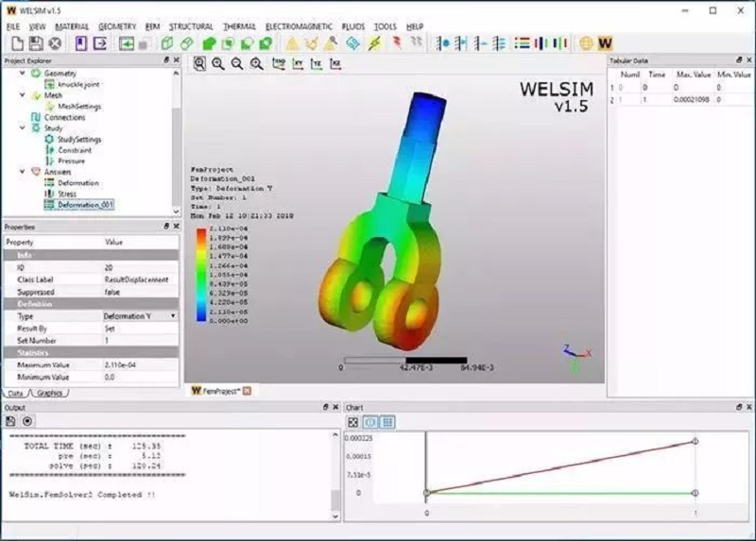756x541 pixels.
Task: Click the New project icon in toolbar
Action: pos(14,43)
